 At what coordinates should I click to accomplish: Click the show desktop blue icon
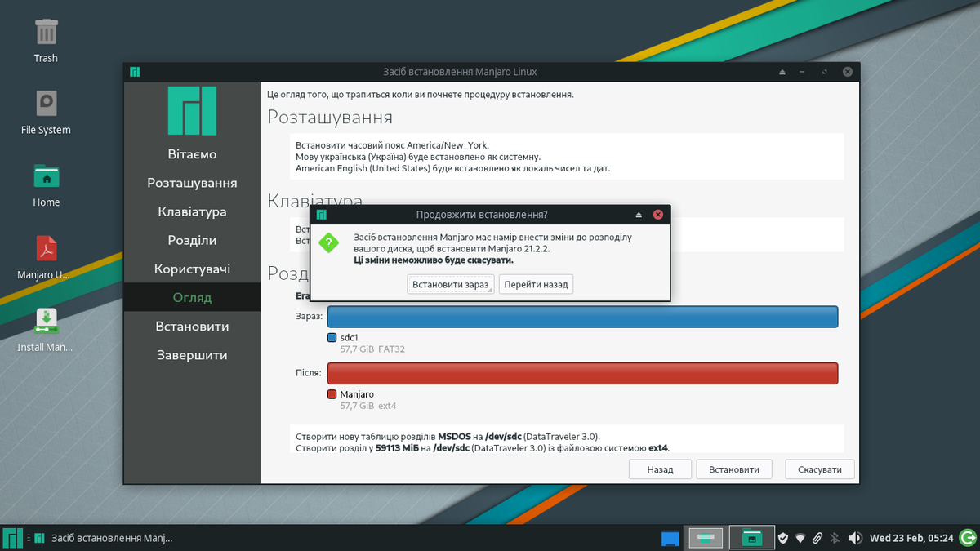670,538
